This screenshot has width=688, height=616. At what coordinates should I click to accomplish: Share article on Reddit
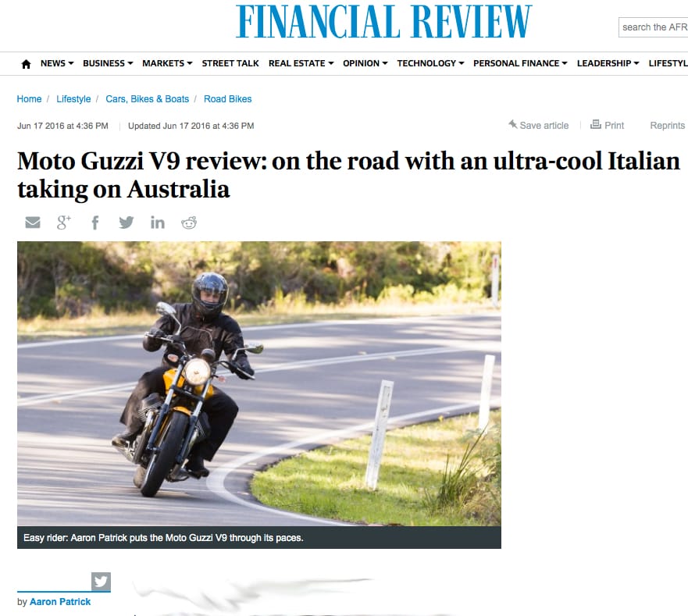189,223
